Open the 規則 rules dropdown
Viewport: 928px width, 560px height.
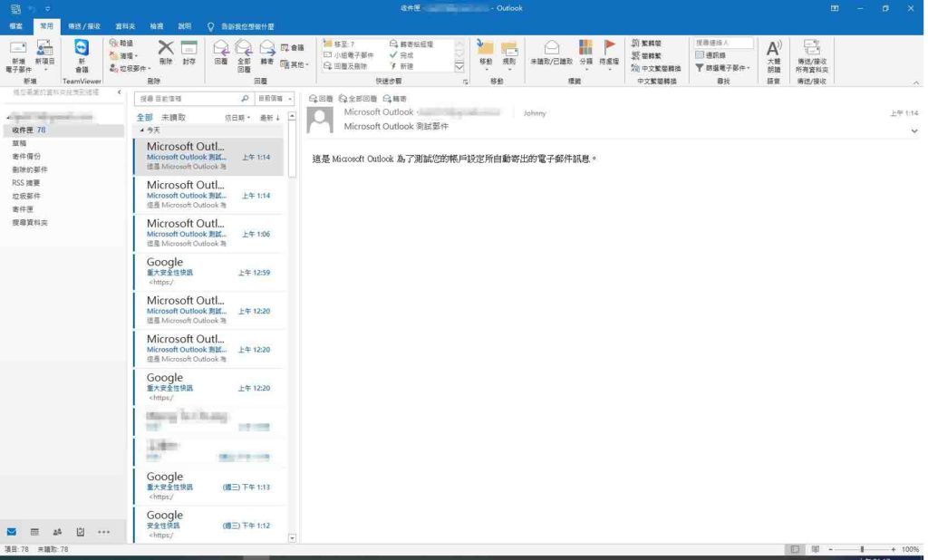click(x=509, y=53)
